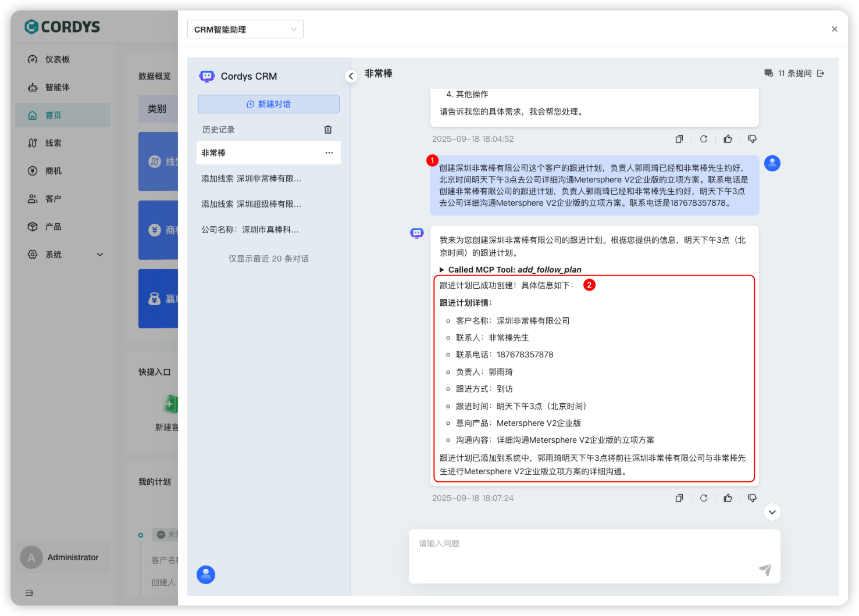Thumbs up the follow-up plan reply

(728, 498)
